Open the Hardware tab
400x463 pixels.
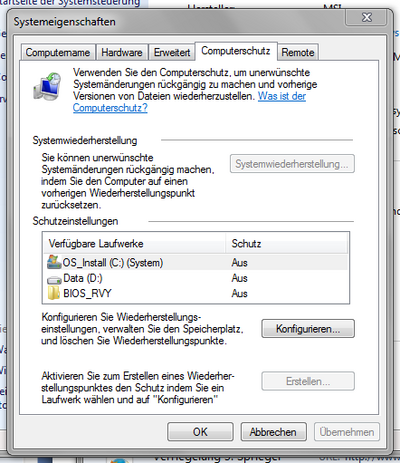coord(122,52)
